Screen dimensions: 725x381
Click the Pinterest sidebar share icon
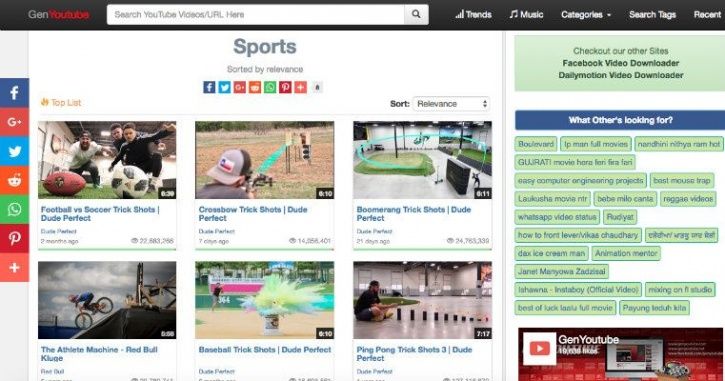point(14,238)
